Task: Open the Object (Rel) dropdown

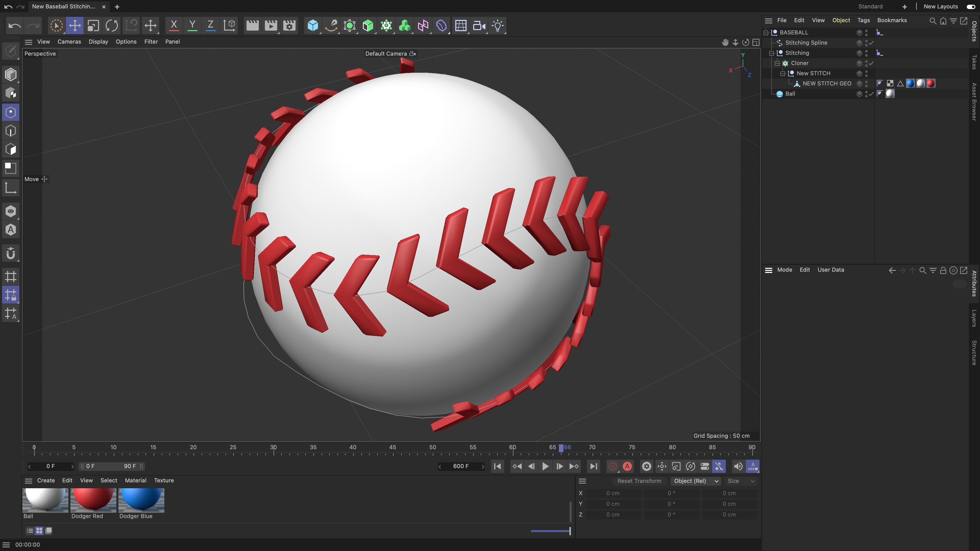Action: pos(695,481)
